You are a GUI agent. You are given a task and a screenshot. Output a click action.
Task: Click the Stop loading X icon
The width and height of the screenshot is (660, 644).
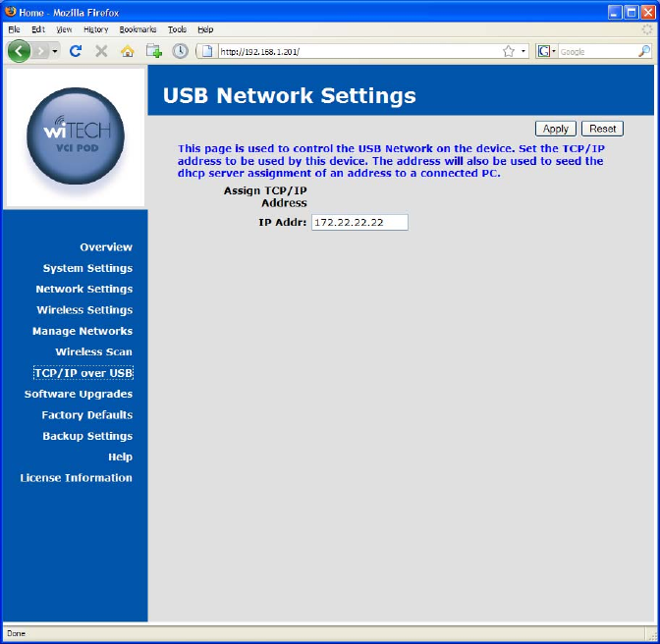[x=101, y=51]
